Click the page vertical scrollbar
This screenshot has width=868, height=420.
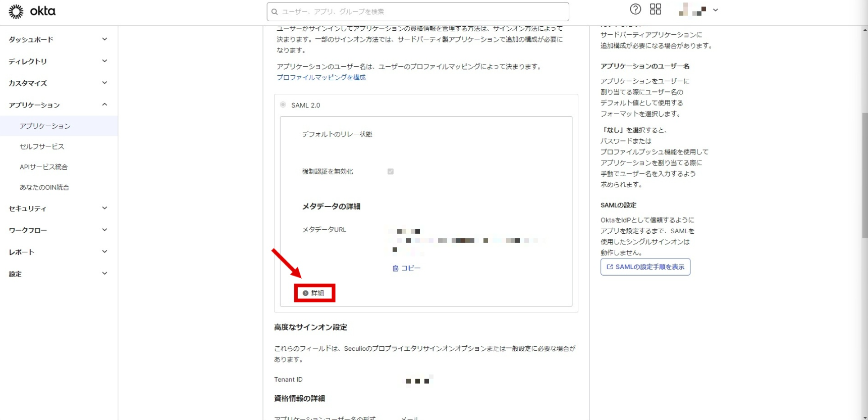(x=864, y=202)
